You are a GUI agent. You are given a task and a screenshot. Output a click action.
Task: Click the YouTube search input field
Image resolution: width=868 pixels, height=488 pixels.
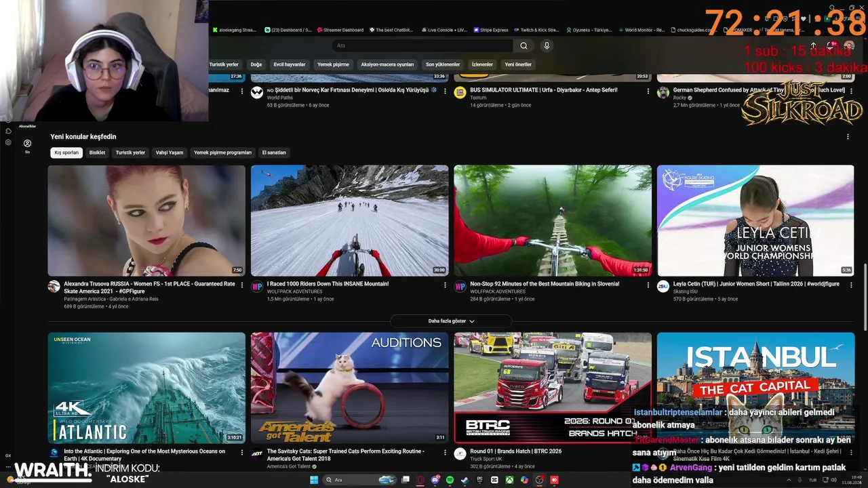click(x=422, y=45)
